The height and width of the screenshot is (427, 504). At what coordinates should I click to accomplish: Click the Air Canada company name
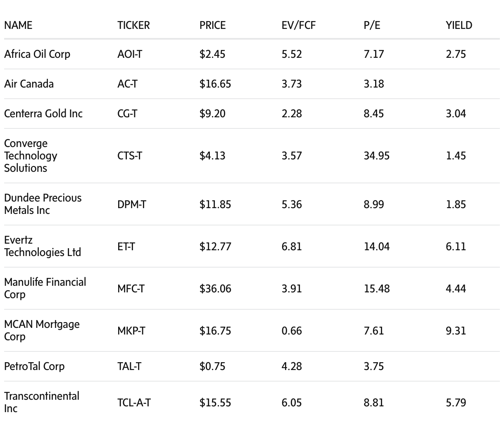[29, 84]
